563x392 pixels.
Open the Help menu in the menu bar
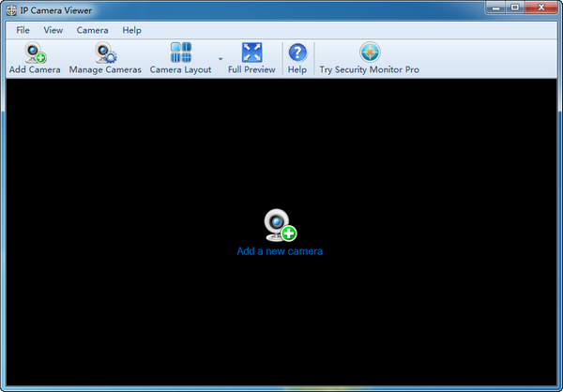(131, 30)
